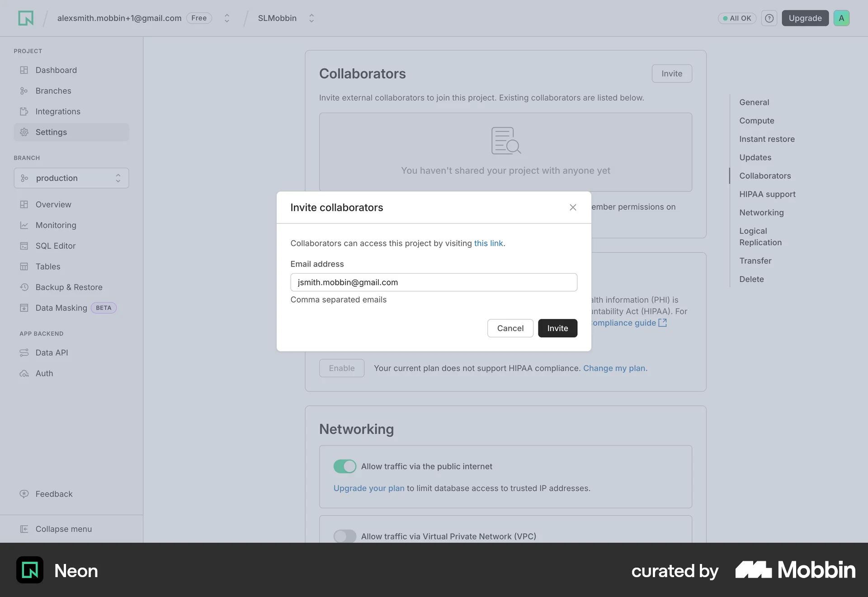Screen dimensions: 868x597
Task: Follow the Upgrade your plan link
Action: point(369,488)
